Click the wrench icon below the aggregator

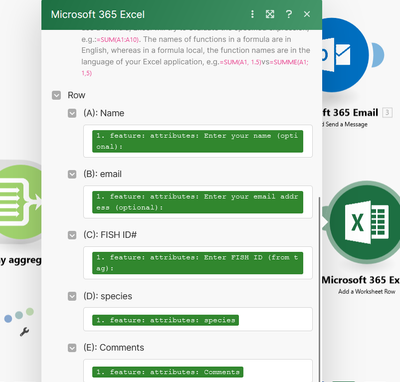point(24,332)
